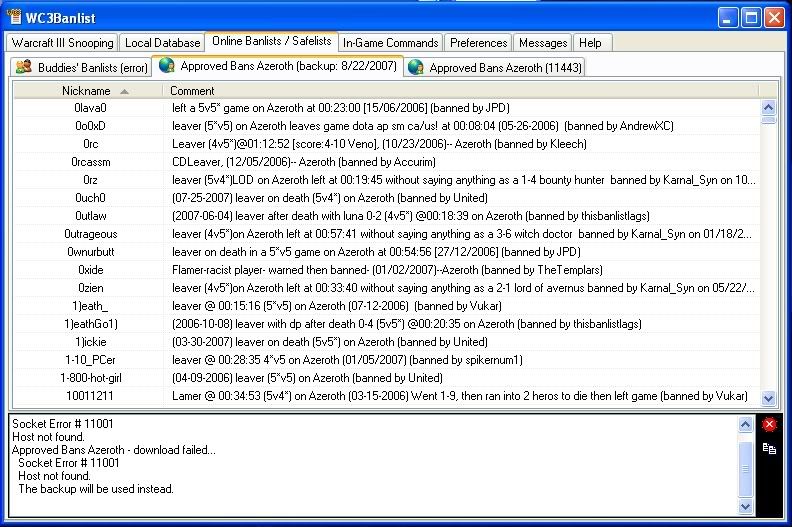Select the 1)eathGo1) row
The width and height of the screenshot is (792, 527).
[x=386, y=324]
